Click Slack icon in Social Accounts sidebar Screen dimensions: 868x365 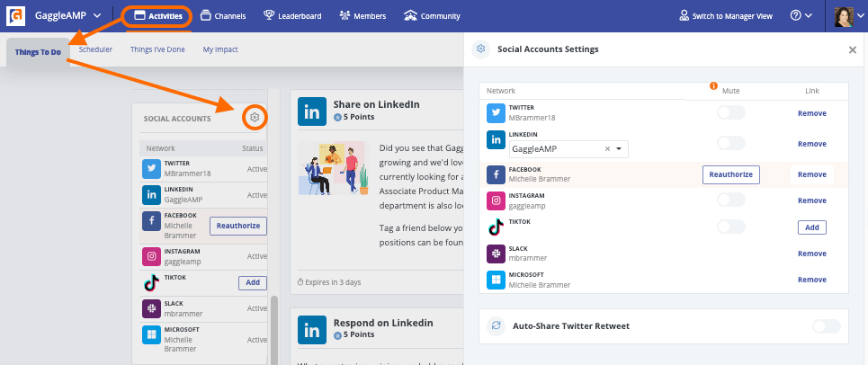pos(151,308)
